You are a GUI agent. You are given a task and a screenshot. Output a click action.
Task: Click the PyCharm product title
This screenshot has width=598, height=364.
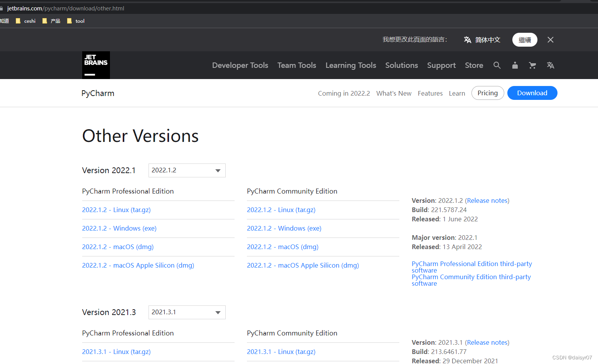point(98,93)
